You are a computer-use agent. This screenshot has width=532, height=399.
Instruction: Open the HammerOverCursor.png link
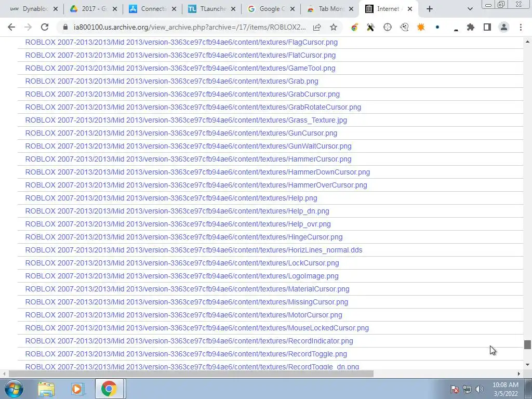196,185
